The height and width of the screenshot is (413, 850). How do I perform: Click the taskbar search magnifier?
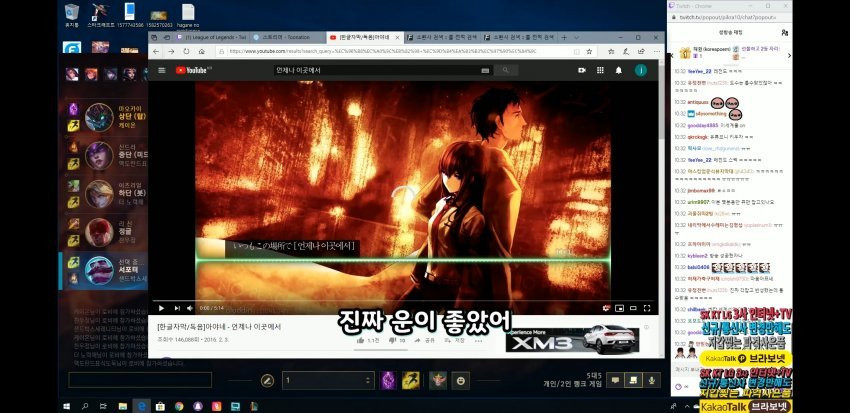point(85,406)
